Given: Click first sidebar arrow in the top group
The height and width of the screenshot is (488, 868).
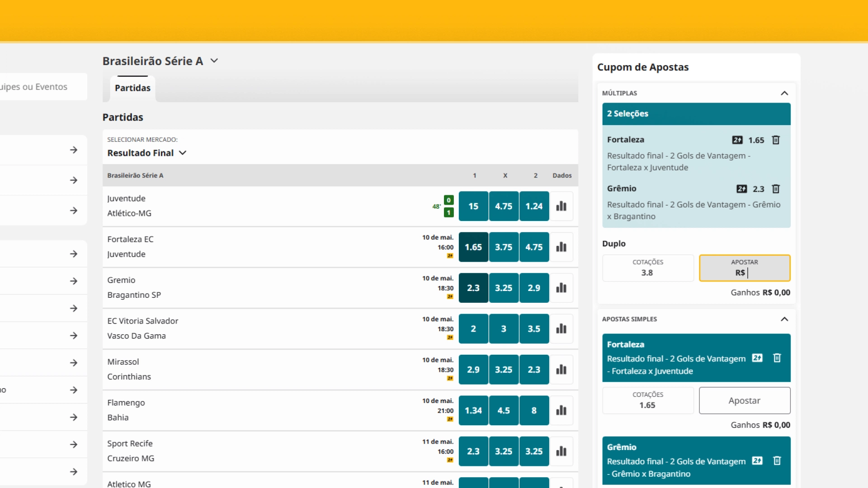Looking at the screenshot, I should coord(74,150).
